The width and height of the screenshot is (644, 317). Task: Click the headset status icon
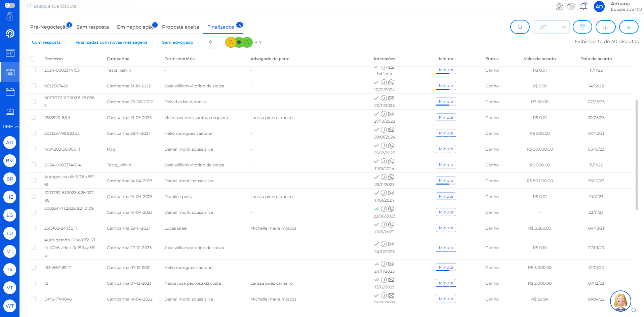point(570,6)
